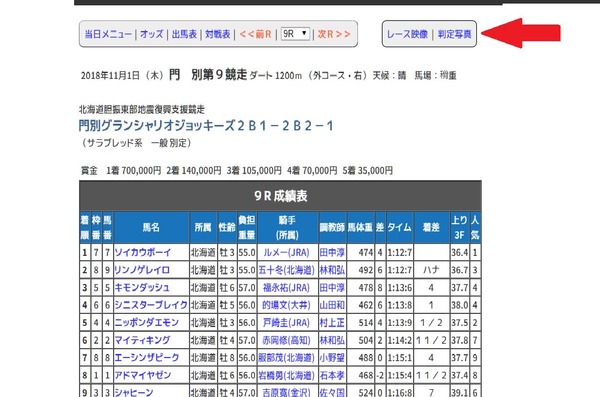Open horse シニスターブレイク page
The width and height of the screenshot is (600, 397).
pos(151,305)
